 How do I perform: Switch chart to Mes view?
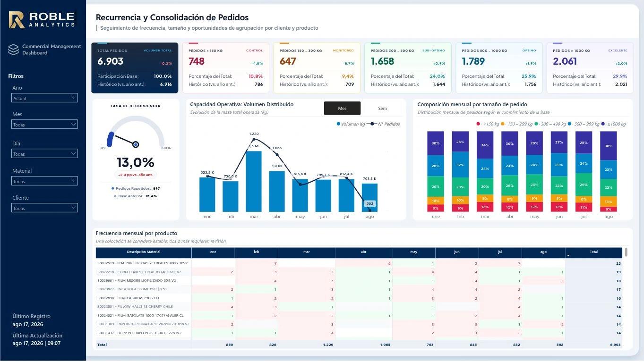(342, 108)
